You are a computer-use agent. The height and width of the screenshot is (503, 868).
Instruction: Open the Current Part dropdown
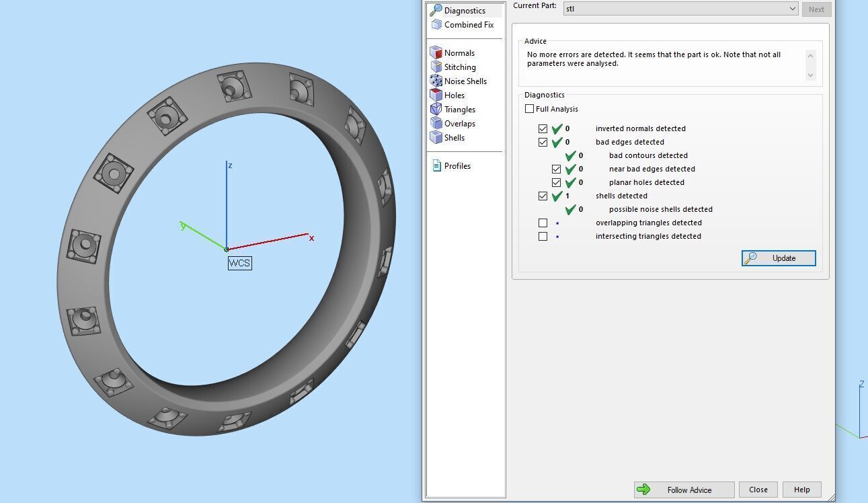coord(680,9)
